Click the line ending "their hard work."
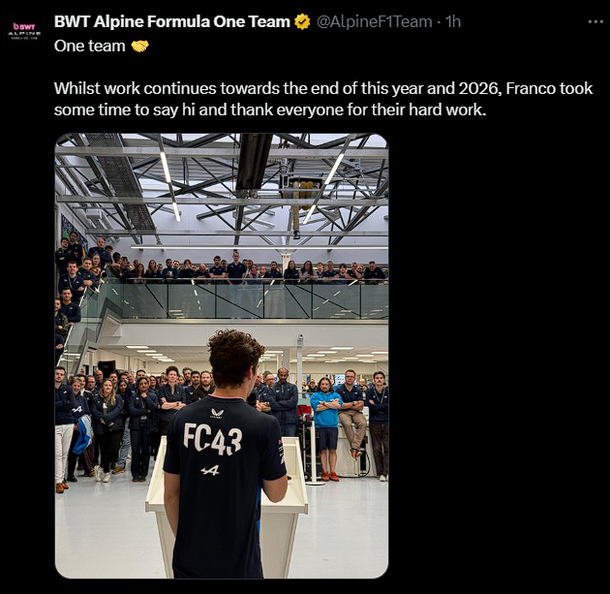Viewport: 610px width, 594px height. click(x=270, y=109)
